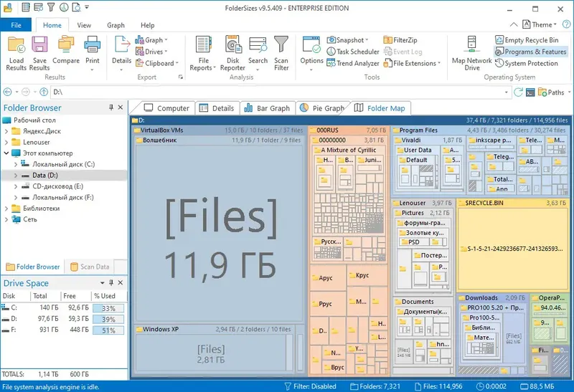Open the Task Scheduler
The height and width of the screenshot is (392, 574).
(352, 52)
